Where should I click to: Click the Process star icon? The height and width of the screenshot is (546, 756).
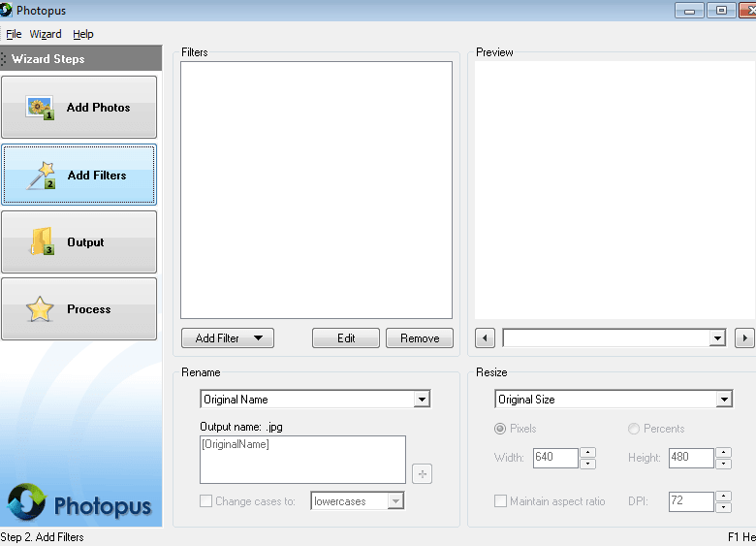coord(40,309)
